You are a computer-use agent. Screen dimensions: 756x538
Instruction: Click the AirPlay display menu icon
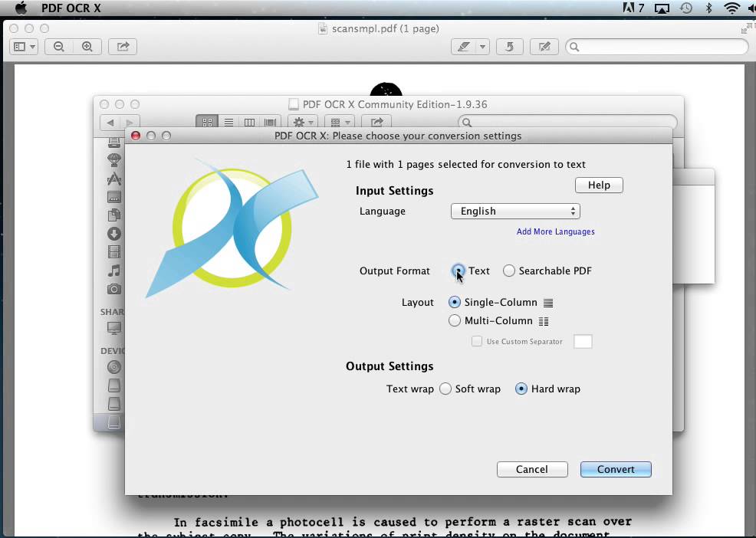[x=662, y=8]
